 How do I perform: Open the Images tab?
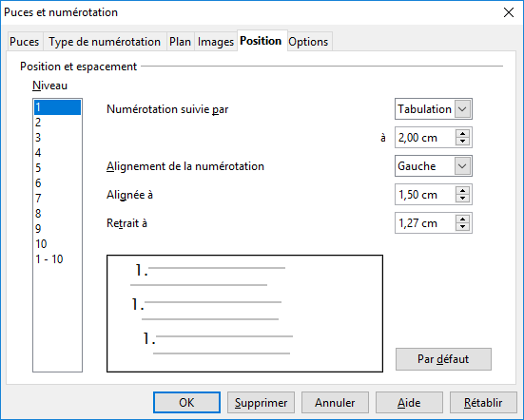tap(216, 42)
